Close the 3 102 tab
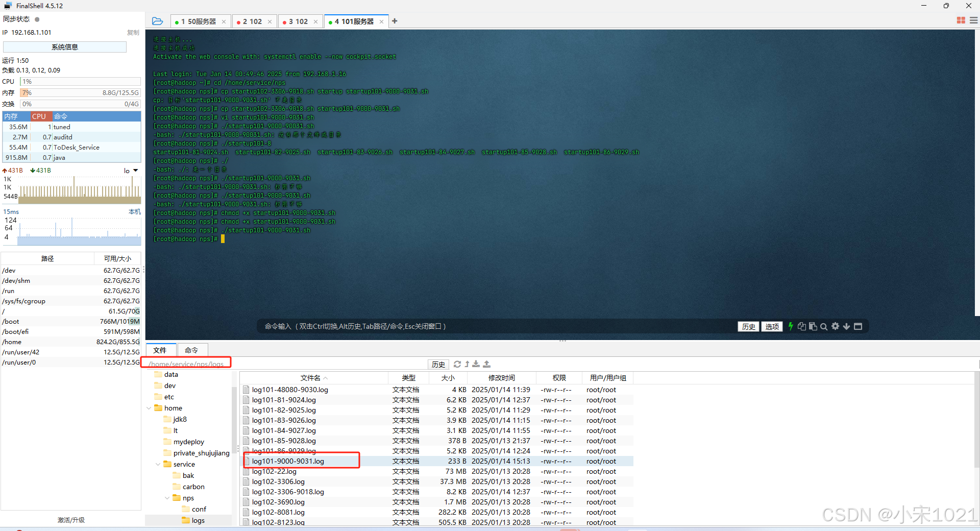 tap(315, 21)
